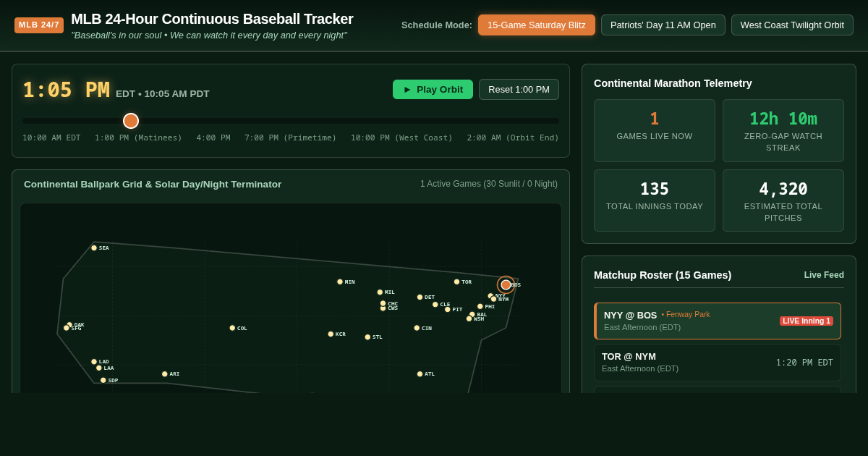Viewport: 868px width, 456px height.
Task: Click the Games Live Now stat card
Action: point(655,130)
